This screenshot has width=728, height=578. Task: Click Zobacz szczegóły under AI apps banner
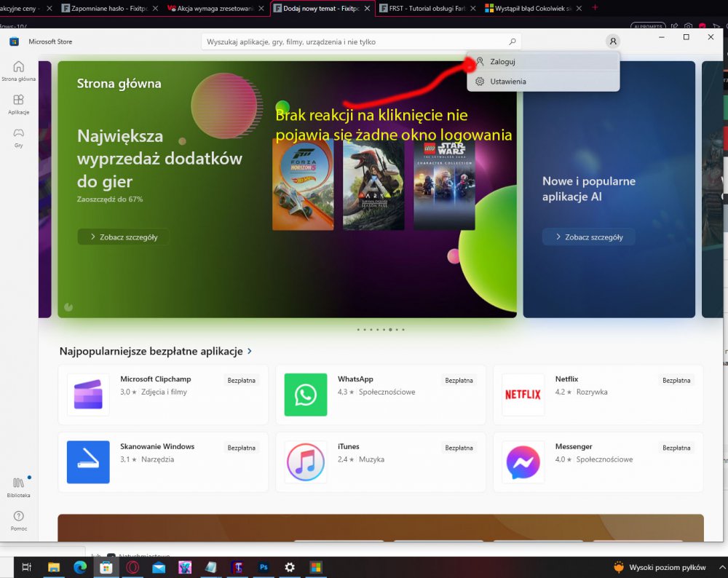click(588, 237)
